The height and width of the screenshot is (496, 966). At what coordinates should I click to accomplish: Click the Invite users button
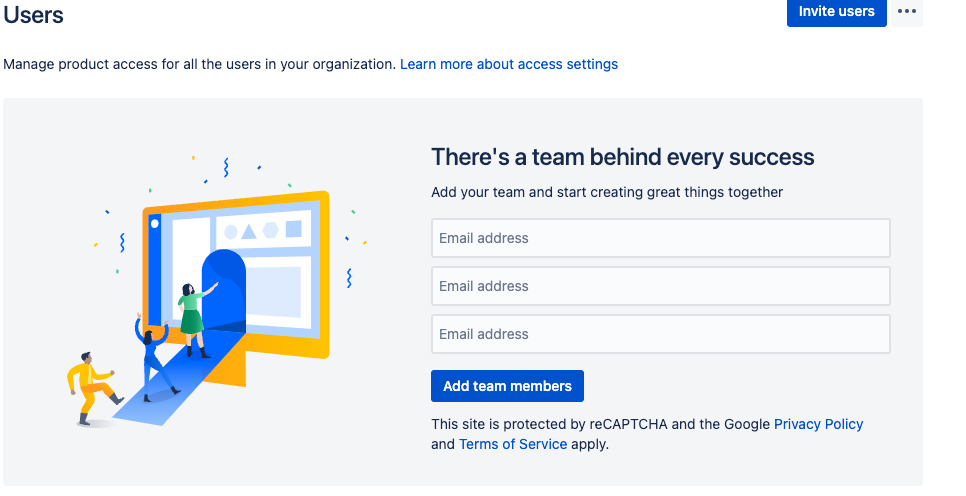pyautogui.click(x=836, y=12)
